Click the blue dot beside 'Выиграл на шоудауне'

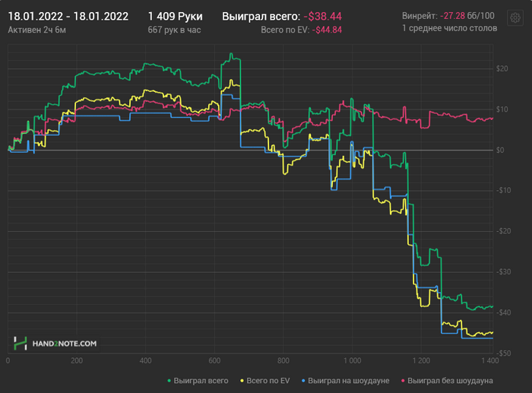[303, 381]
